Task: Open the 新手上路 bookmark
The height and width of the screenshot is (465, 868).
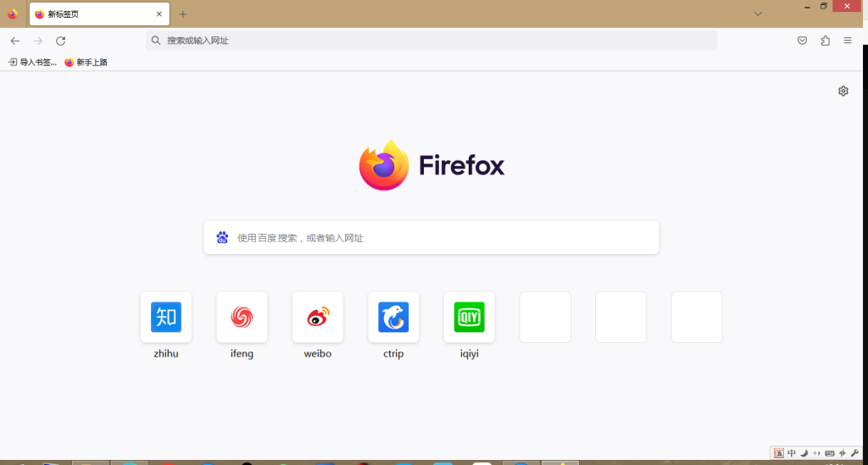Action: pos(86,63)
